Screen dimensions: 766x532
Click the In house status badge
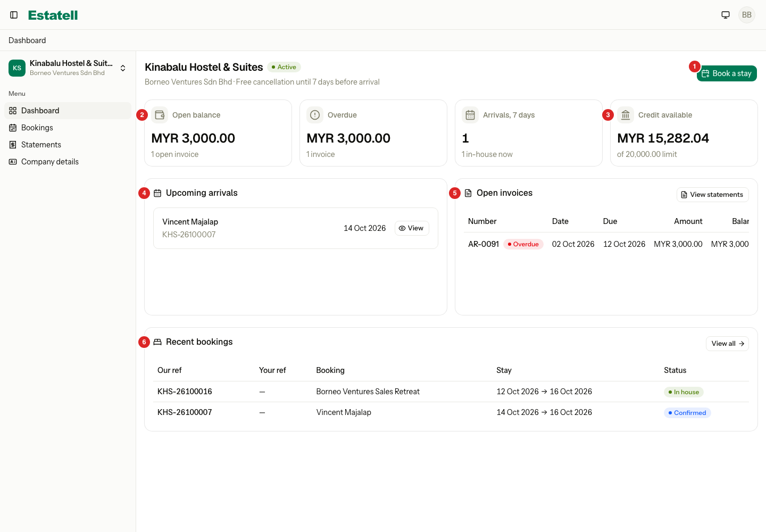[684, 392]
